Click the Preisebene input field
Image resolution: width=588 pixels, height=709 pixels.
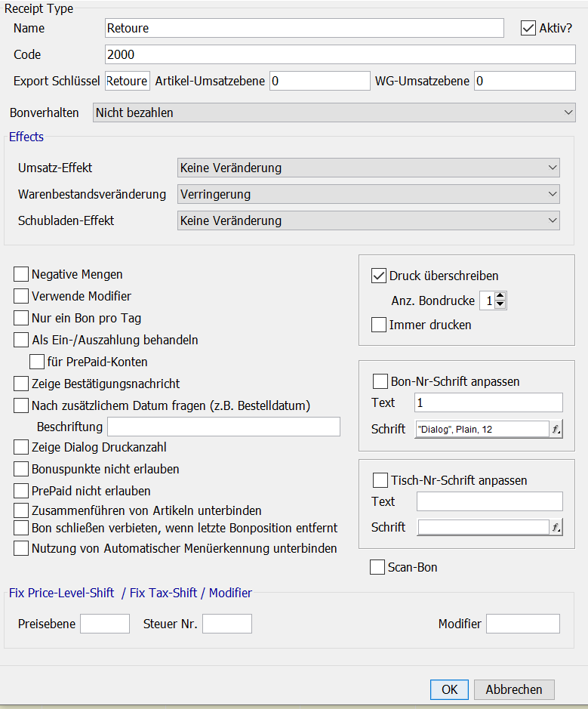coord(105,624)
